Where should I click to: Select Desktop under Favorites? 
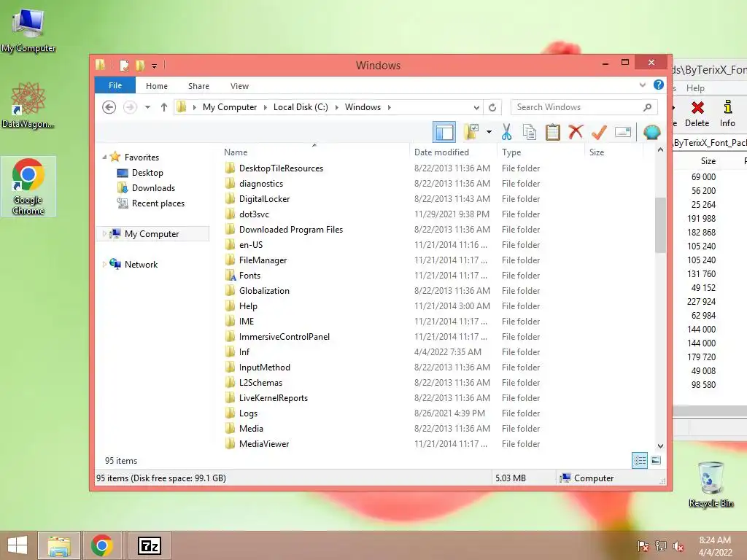(x=147, y=172)
